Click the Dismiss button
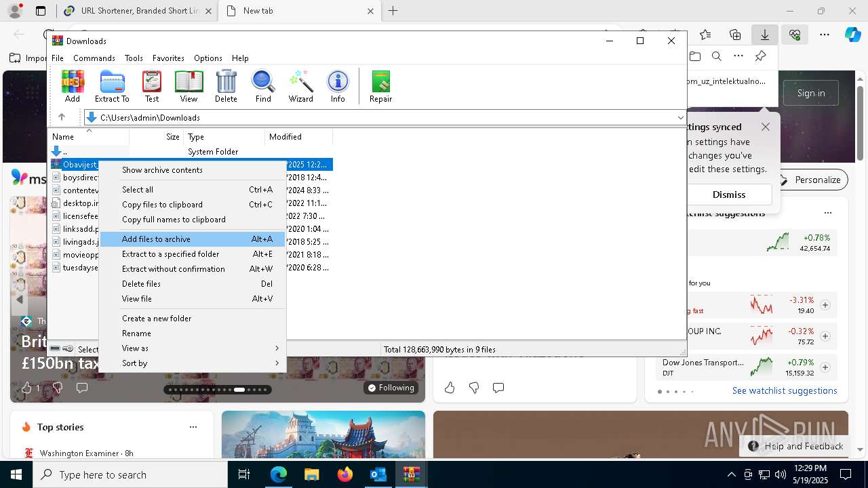This screenshot has width=868, height=488. (x=728, y=195)
